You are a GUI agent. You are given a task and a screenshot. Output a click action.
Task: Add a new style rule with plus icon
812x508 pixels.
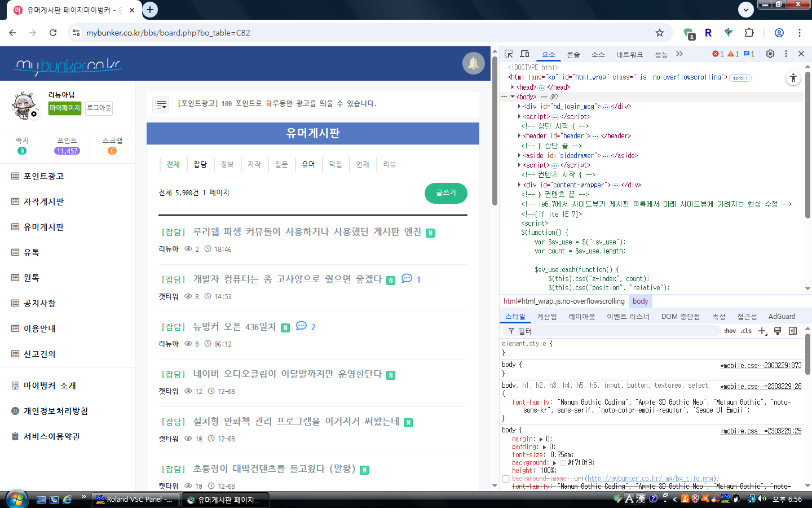point(762,331)
